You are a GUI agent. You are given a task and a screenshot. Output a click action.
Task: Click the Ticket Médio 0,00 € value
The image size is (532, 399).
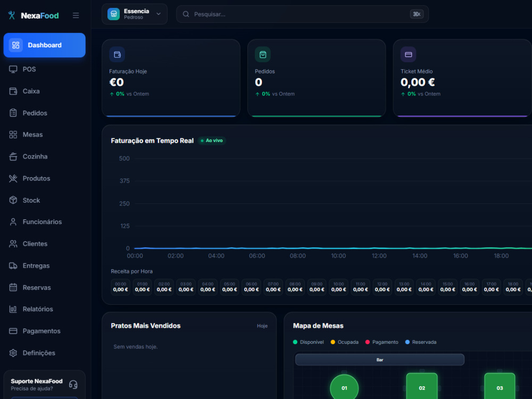click(418, 82)
